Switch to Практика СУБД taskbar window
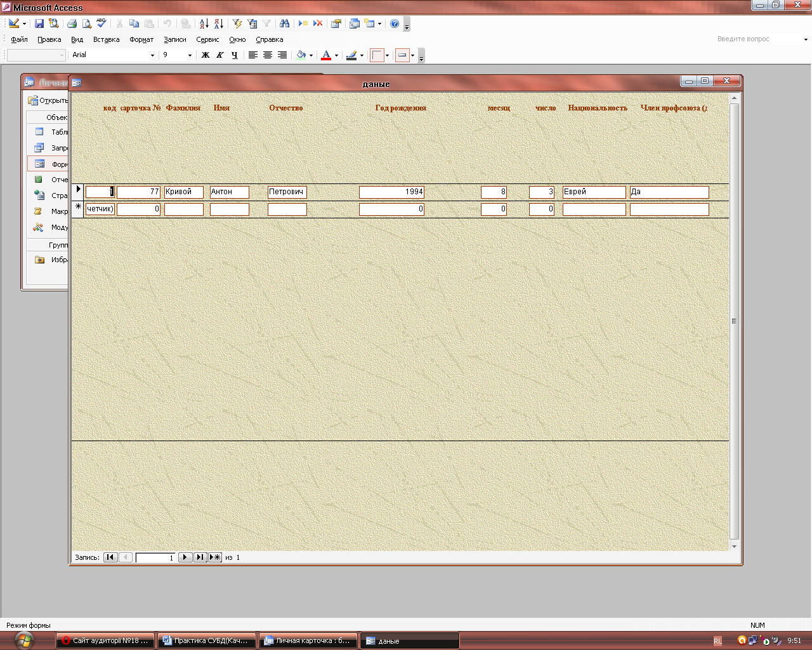 (x=207, y=640)
